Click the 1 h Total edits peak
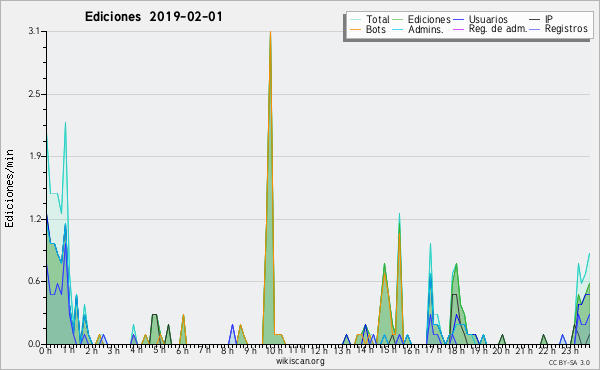The width and height of the screenshot is (600, 370). tap(65, 124)
